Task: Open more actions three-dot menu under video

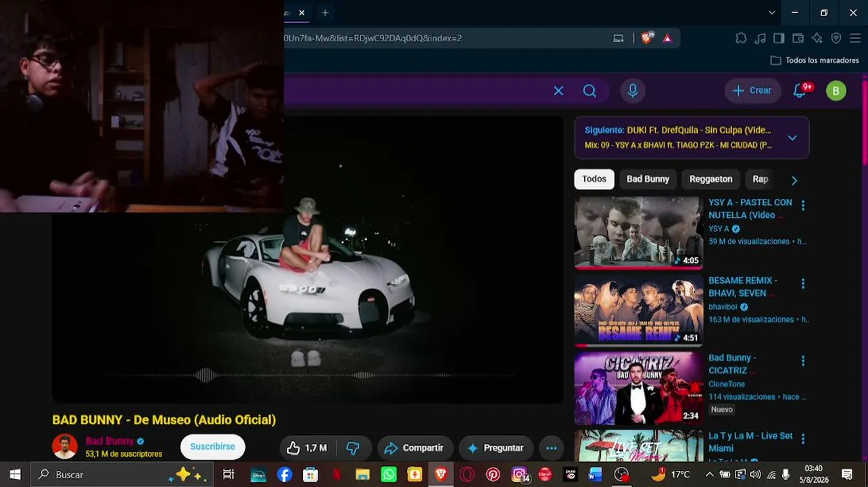Action: point(552,448)
